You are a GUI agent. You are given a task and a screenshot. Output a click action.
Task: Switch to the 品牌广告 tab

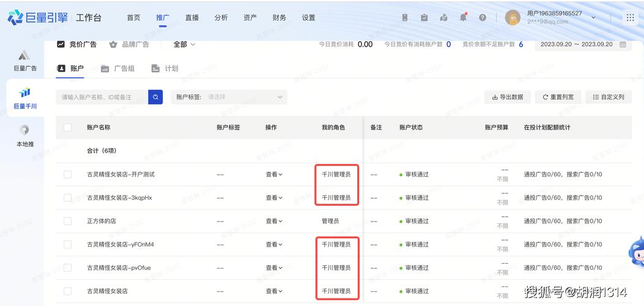click(129, 44)
